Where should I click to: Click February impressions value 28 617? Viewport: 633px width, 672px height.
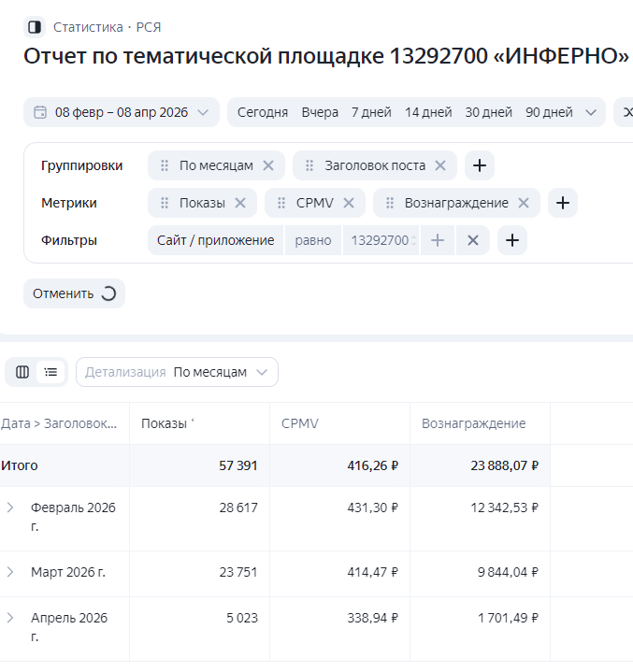click(238, 508)
